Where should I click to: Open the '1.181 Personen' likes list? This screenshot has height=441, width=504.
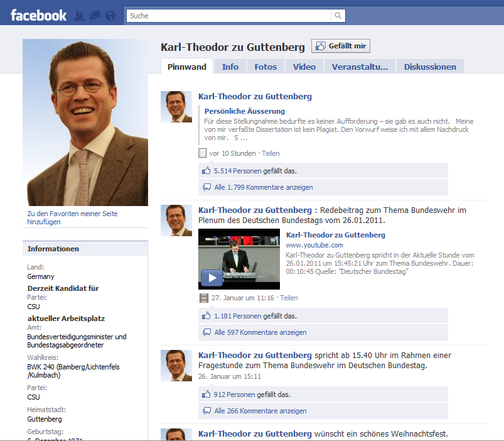238,316
